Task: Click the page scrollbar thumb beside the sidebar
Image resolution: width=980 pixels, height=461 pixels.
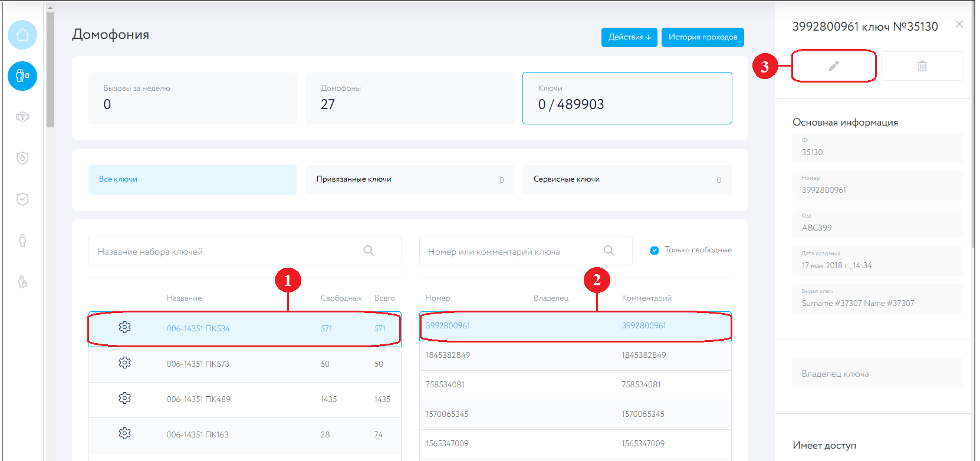Action: (51, 70)
